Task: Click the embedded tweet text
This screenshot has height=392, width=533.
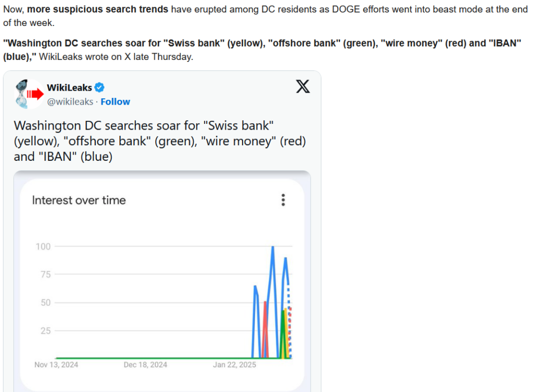Action: 160,141
